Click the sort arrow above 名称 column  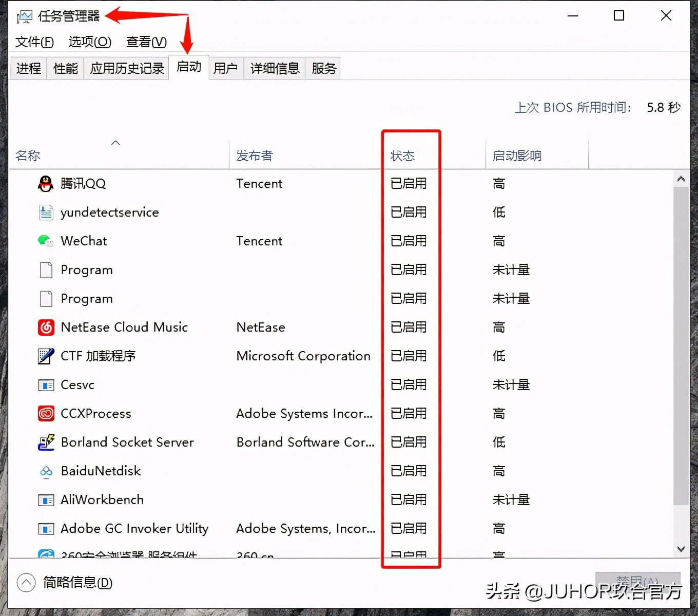tap(115, 142)
